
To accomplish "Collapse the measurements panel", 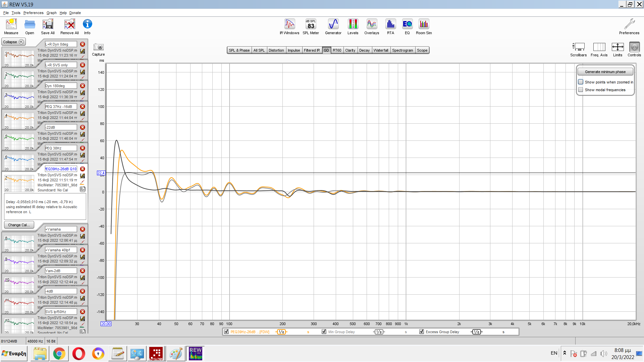I will point(13,42).
